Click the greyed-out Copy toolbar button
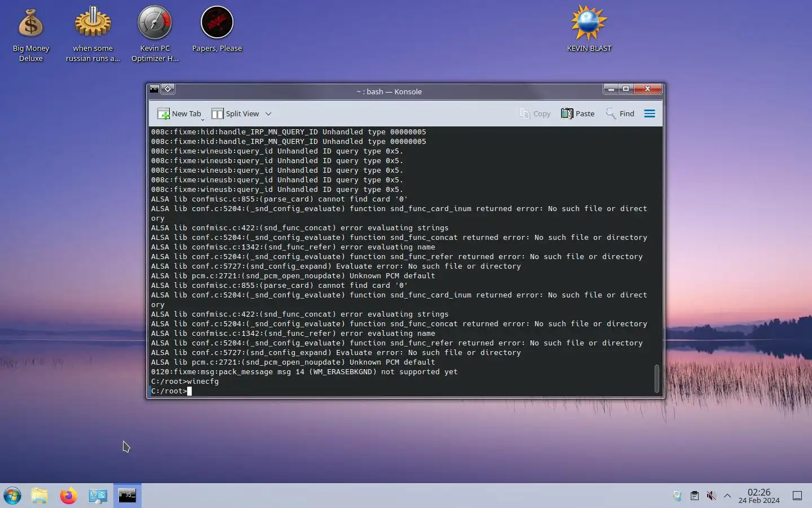 [x=535, y=113]
